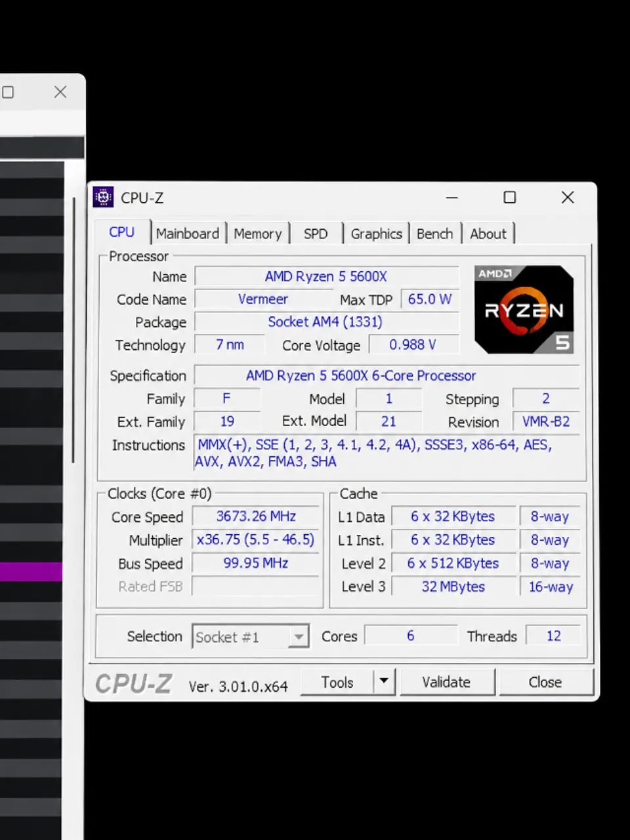Click the Code Name value 'Vermeer'
Viewport: 630px width, 840px height.
(x=262, y=299)
